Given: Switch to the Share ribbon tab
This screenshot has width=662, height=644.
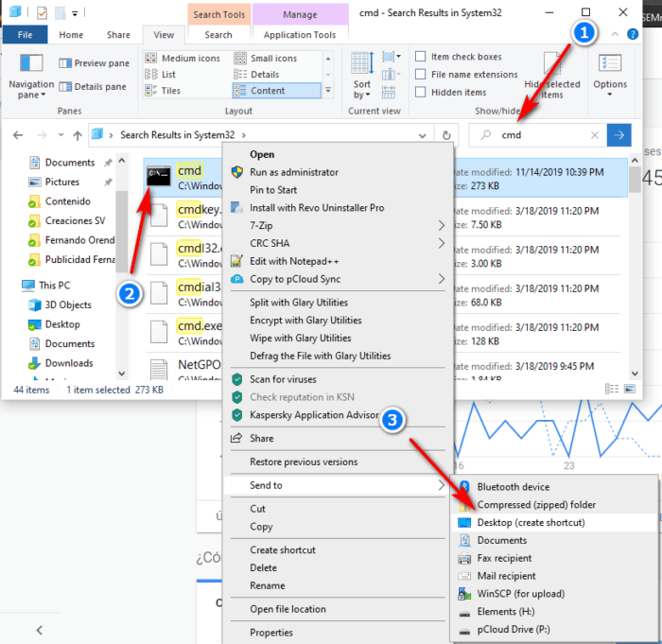Looking at the screenshot, I should pos(118,35).
